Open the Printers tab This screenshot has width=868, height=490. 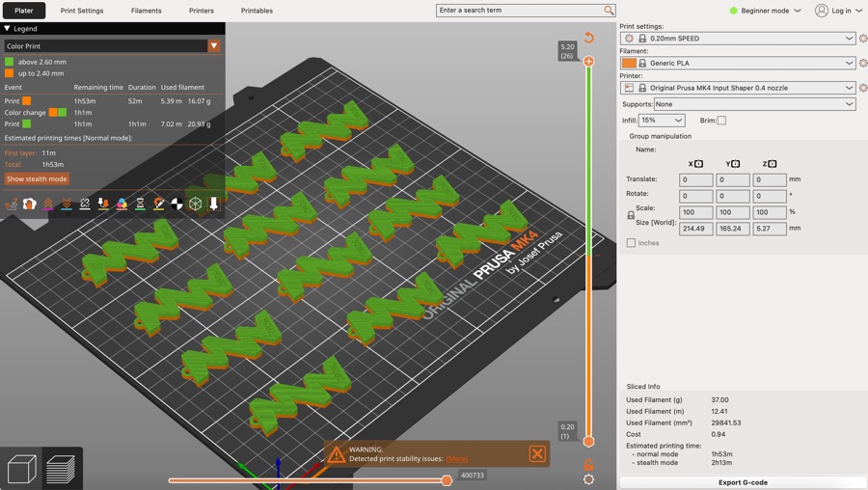coord(201,11)
